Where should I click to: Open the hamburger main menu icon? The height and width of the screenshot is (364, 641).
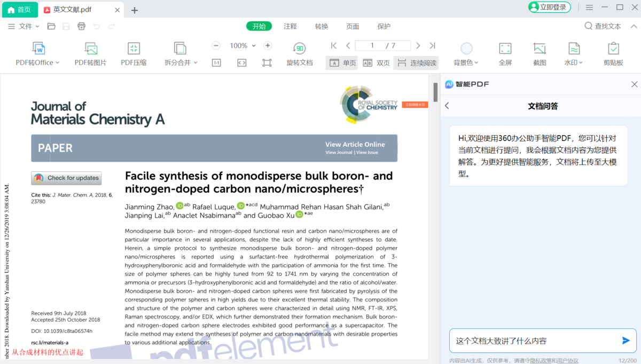coord(589,7)
